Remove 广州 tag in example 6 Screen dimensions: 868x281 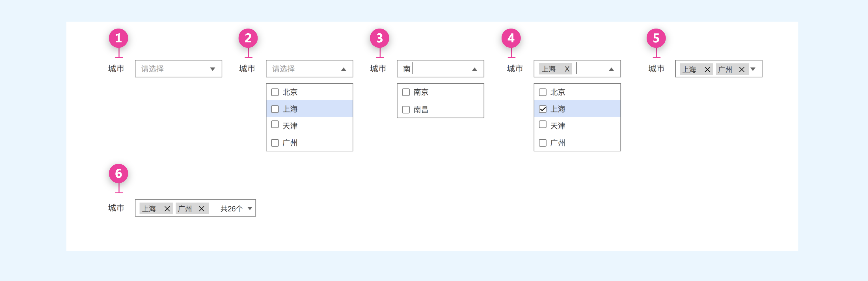pyautogui.click(x=201, y=209)
